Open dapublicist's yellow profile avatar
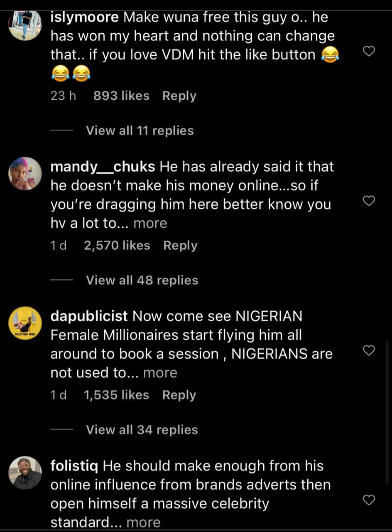Image resolution: width=392 pixels, height=532 pixels. (25, 323)
